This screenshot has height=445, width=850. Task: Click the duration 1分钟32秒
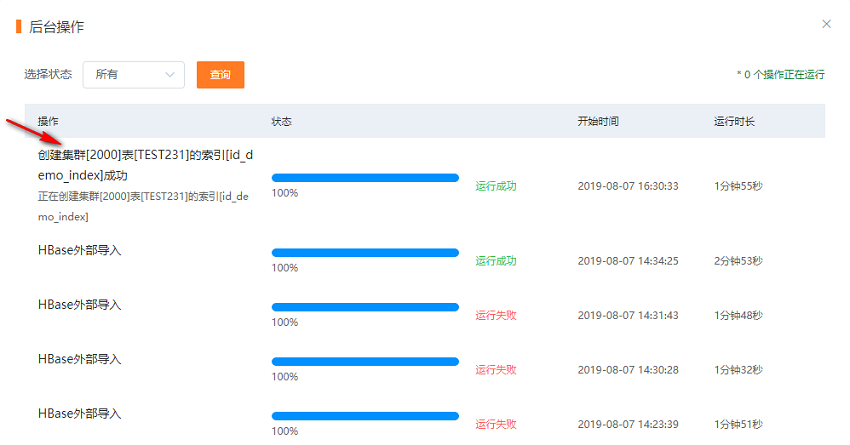pos(738,370)
